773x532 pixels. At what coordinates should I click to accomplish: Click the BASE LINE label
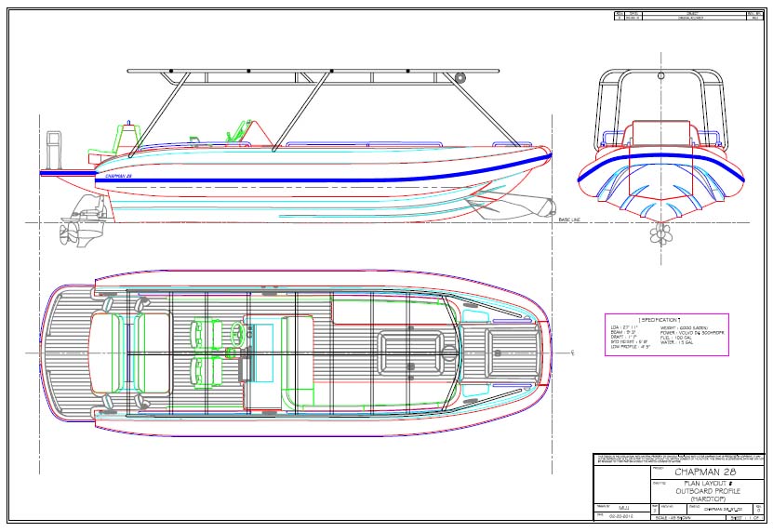[x=568, y=219]
